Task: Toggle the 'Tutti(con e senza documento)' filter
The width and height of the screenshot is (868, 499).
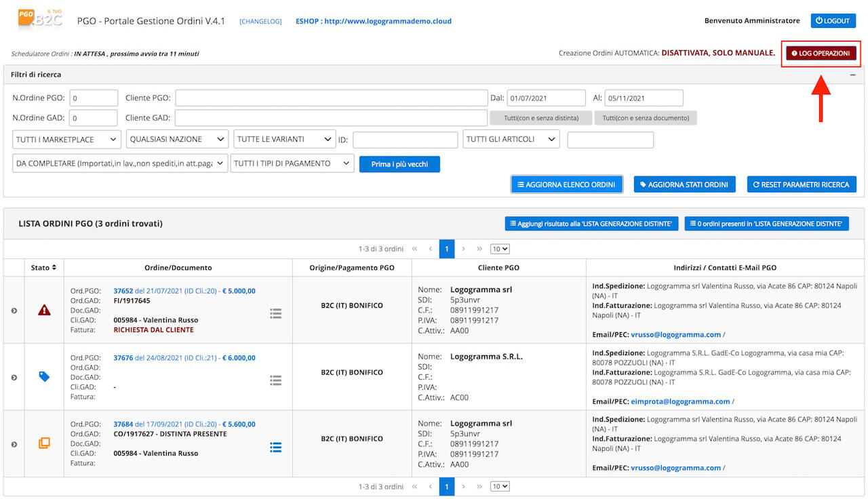Action: click(x=646, y=118)
